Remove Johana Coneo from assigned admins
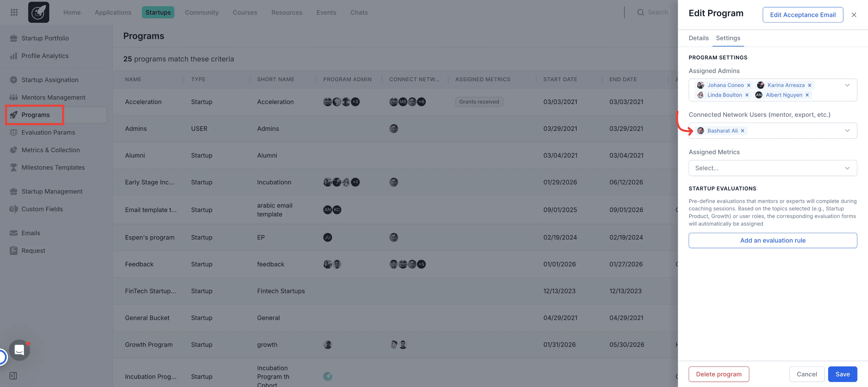This screenshot has height=387, width=868. (749, 85)
